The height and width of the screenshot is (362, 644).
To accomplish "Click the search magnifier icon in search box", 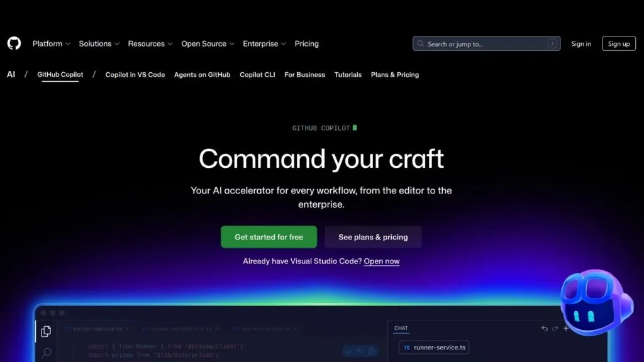I will [421, 43].
